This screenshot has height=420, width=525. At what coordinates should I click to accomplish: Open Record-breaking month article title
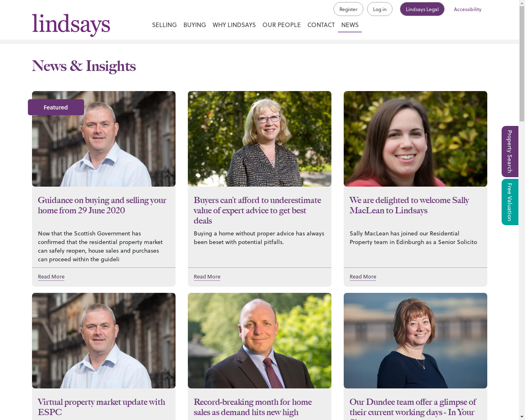(253, 407)
